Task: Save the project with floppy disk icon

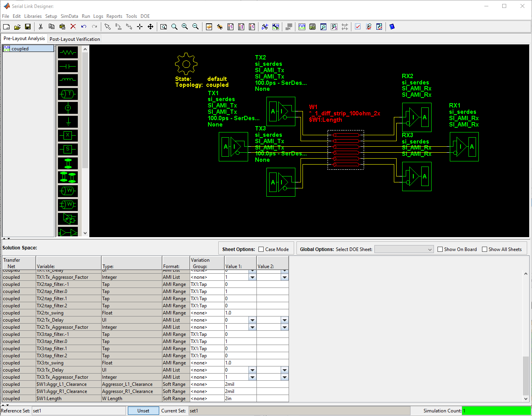Action: click(28, 27)
